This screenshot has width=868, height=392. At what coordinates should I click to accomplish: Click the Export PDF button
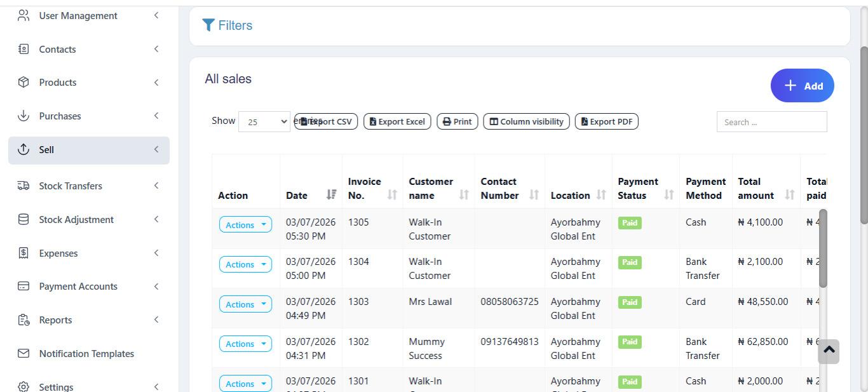(x=607, y=121)
